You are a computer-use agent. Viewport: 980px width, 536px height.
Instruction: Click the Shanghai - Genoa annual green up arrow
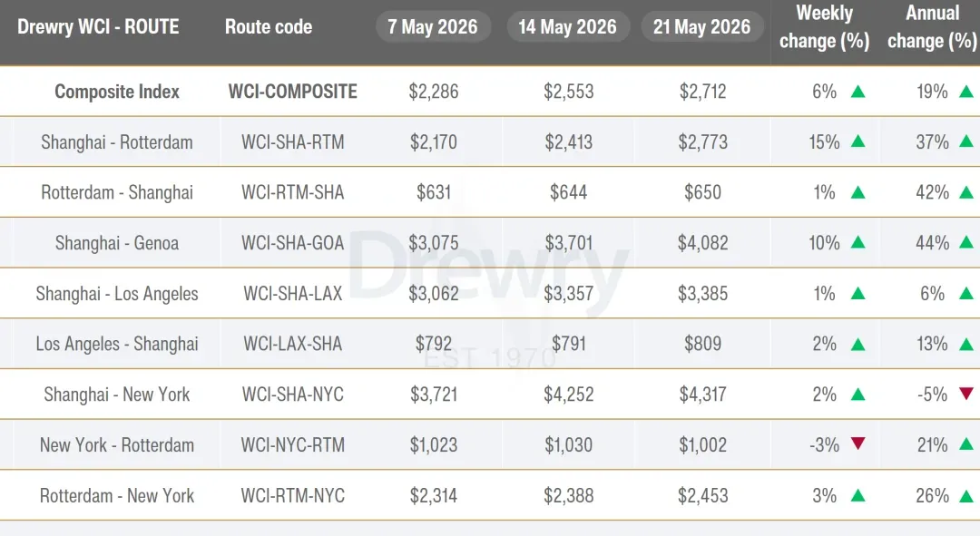click(x=966, y=242)
